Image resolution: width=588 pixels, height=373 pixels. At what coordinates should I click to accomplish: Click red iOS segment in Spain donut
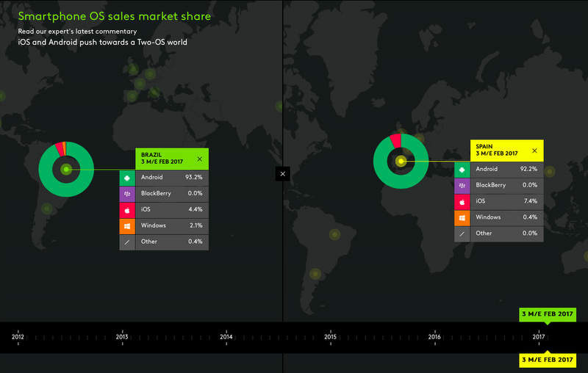pos(396,141)
